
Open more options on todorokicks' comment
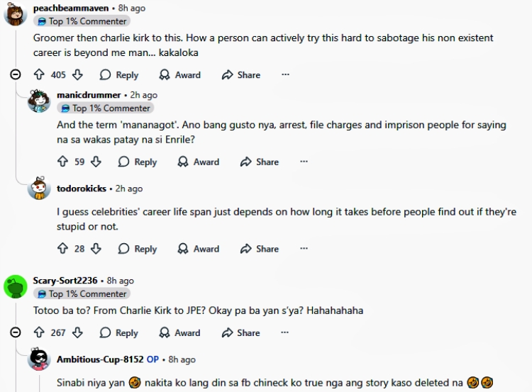coord(304,249)
